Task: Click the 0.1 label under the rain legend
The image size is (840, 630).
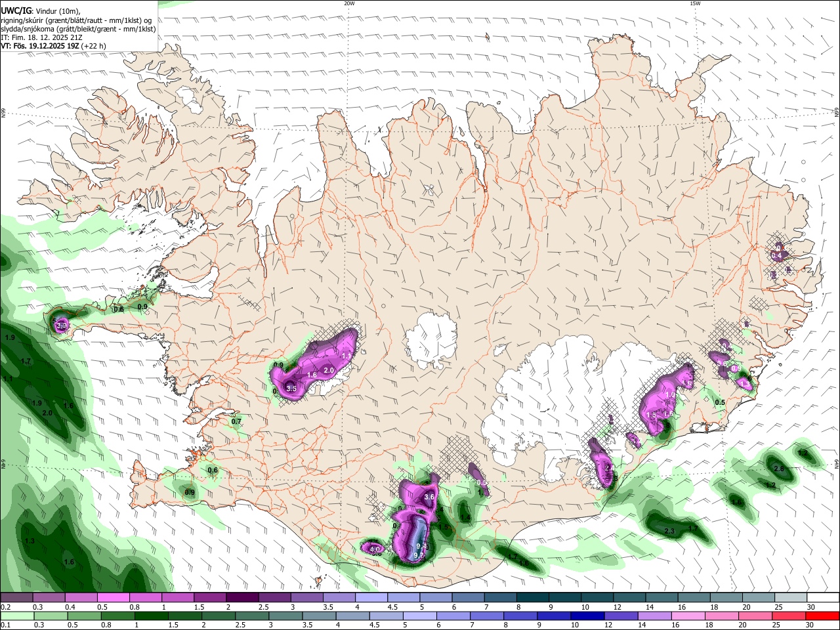Action: point(5,625)
